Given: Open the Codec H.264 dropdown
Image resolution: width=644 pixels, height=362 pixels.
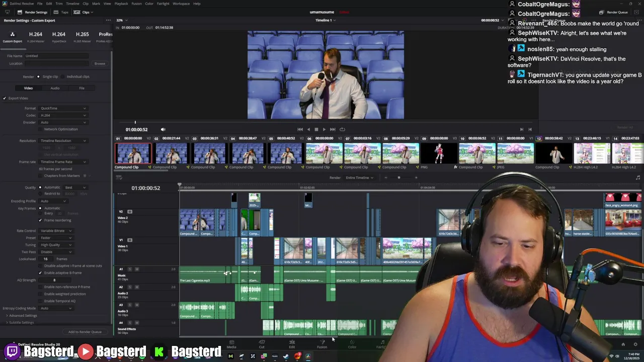Looking at the screenshot, I should coord(63,115).
